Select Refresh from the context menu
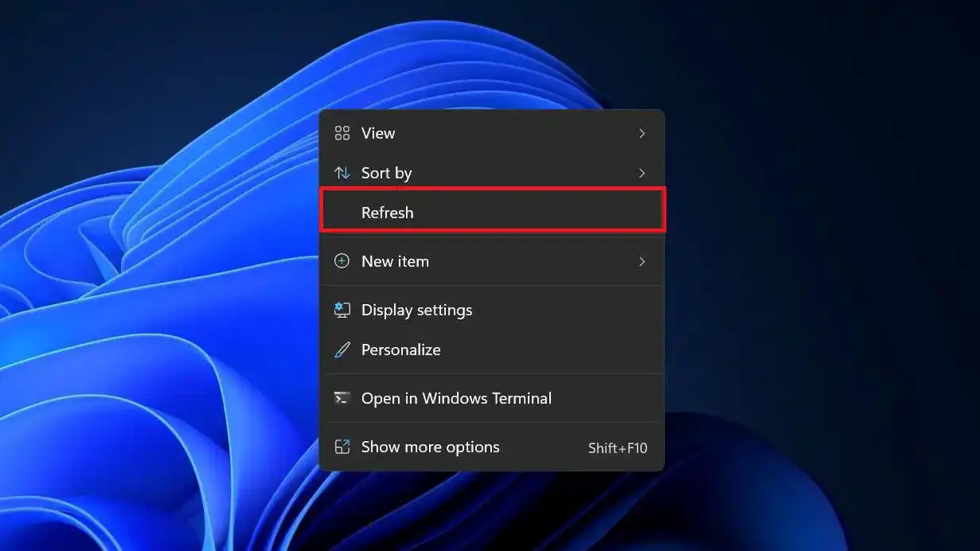This screenshot has width=980, height=551. [388, 213]
